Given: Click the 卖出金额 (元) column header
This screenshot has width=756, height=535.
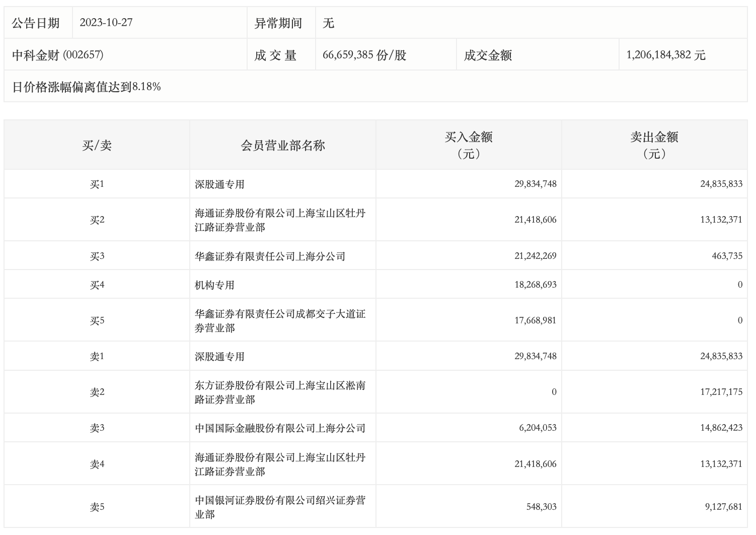Looking at the screenshot, I should (654, 145).
